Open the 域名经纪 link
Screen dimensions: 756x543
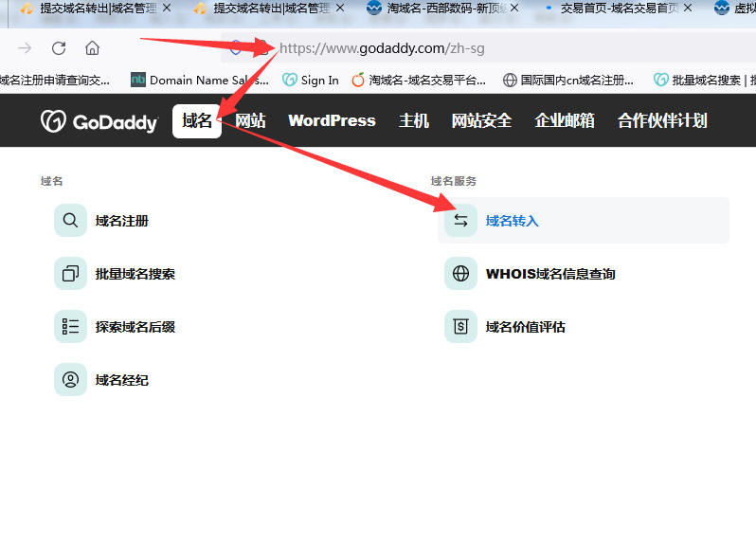(122, 380)
